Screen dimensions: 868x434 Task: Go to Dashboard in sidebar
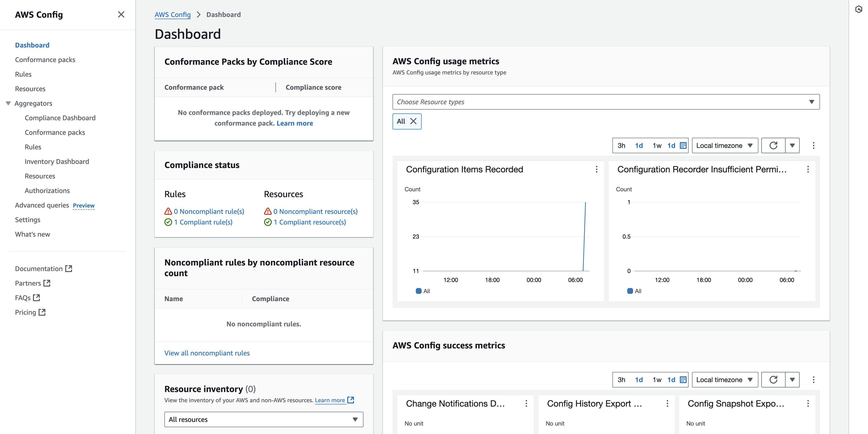32,45
